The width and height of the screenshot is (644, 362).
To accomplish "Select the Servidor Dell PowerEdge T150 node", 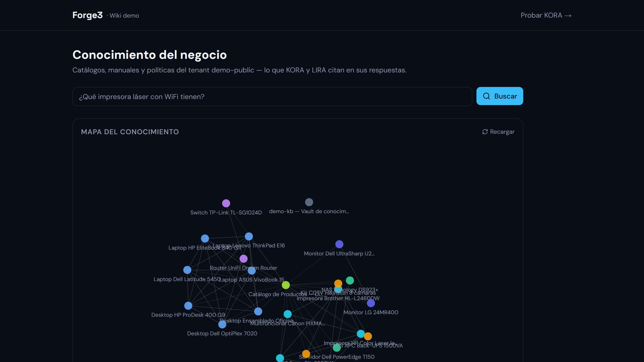I will coord(337,348).
